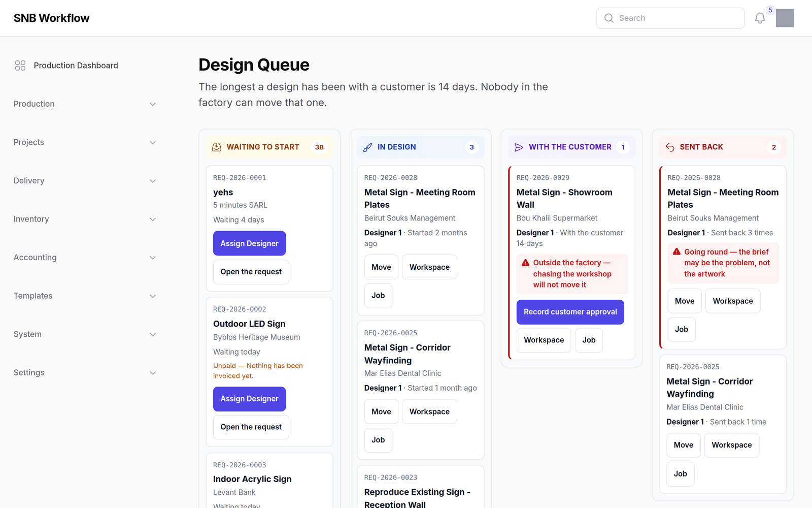Viewport: 812px width, 508px height.
Task: Click the notifications bell icon
Action: pos(760,18)
